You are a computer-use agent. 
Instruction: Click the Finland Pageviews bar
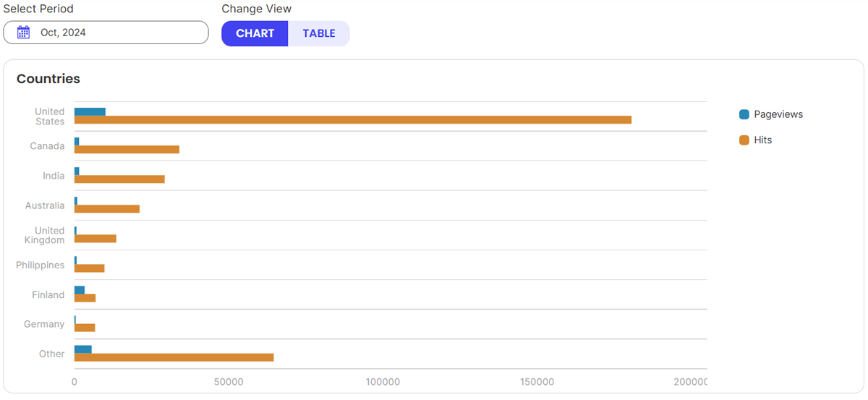[80, 289]
